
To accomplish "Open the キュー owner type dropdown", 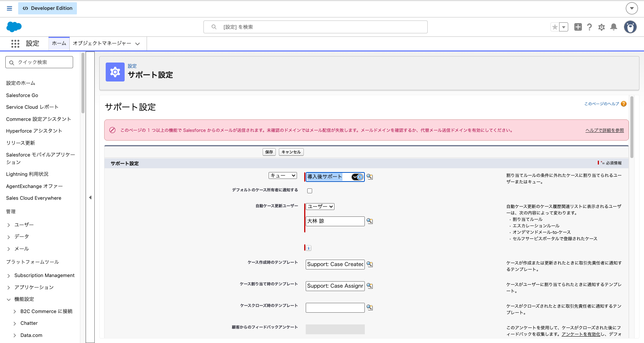I will [283, 175].
